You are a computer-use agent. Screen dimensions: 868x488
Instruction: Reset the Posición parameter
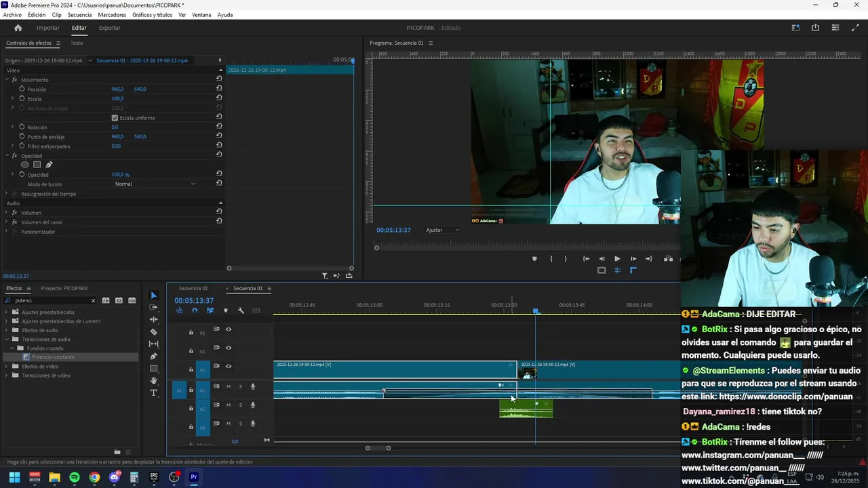219,89
